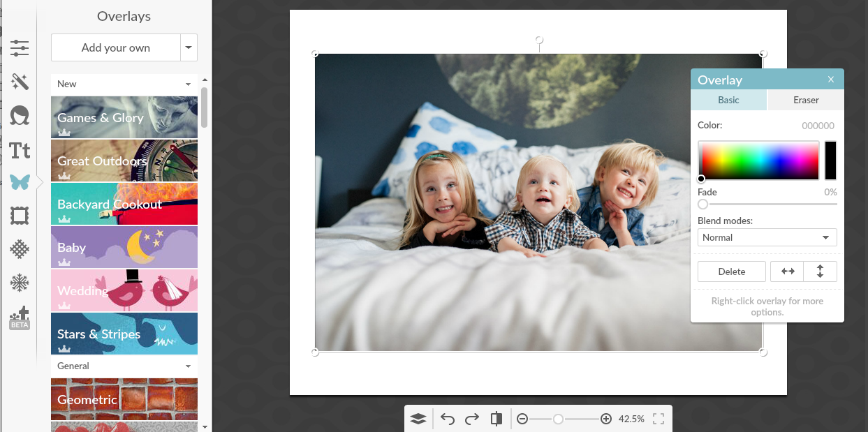This screenshot has width=868, height=432.
Task: Edit the color hex value 000000
Action: (818, 126)
